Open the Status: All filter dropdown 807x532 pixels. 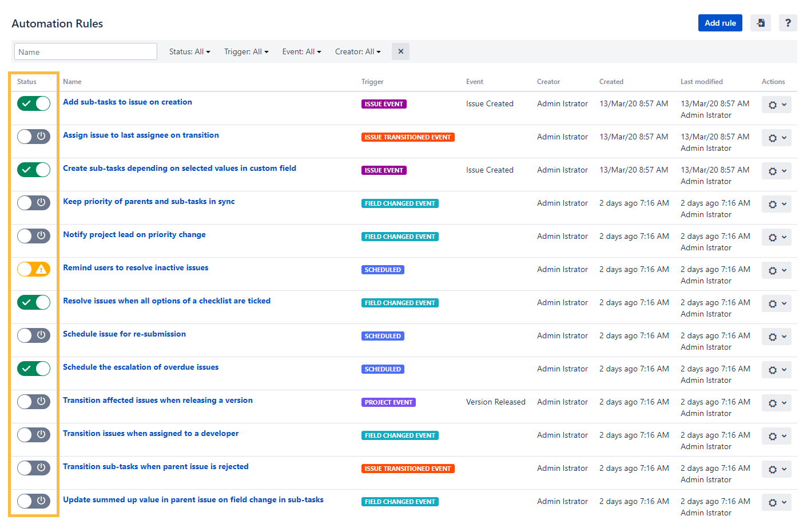click(x=189, y=51)
